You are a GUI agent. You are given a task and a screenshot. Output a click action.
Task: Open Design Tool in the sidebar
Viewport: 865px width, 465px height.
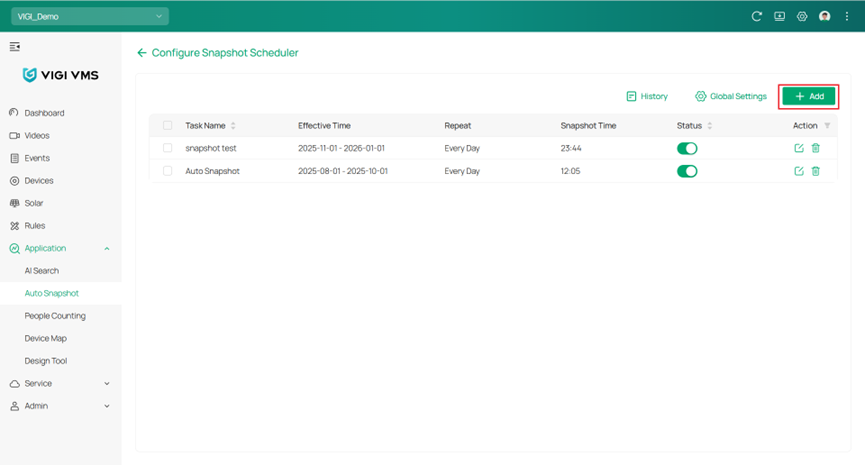point(45,361)
